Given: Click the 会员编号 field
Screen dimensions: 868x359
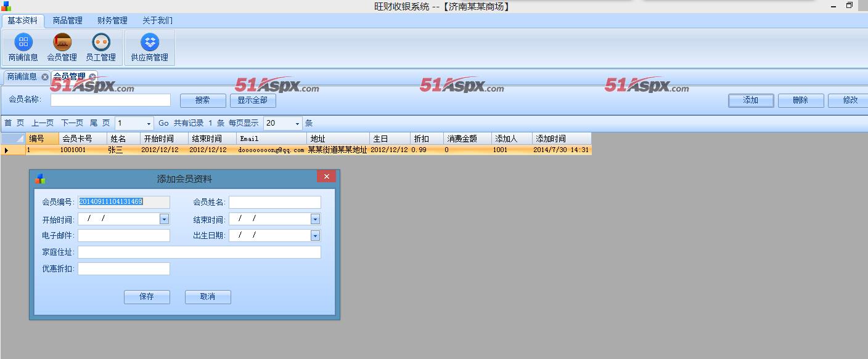Looking at the screenshot, I should pyautogui.click(x=123, y=202).
